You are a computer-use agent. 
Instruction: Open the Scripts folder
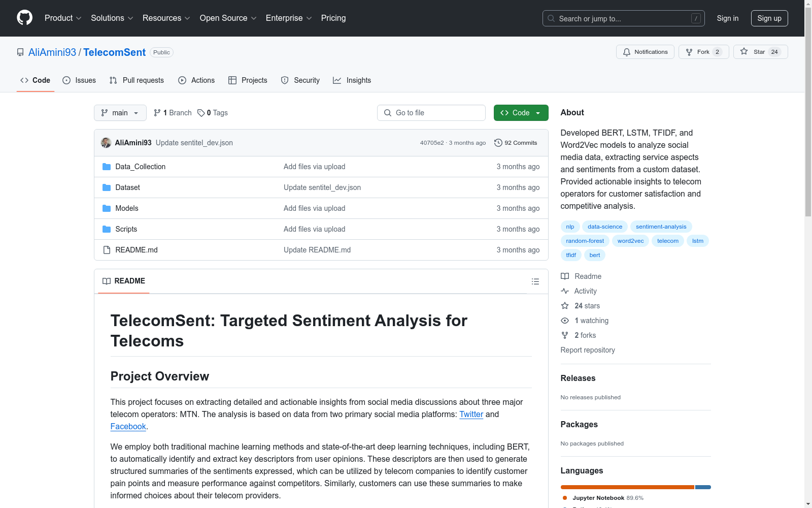pos(126,229)
